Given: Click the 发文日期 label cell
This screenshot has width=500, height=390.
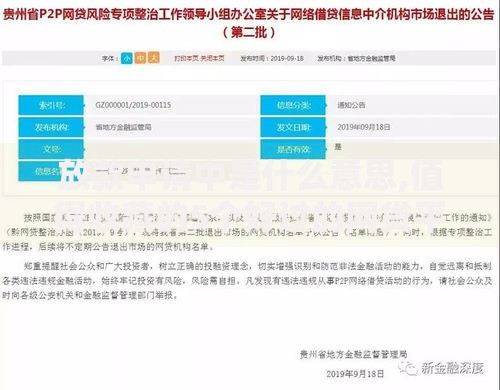Looking at the screenshot, I should click(293, 127).
